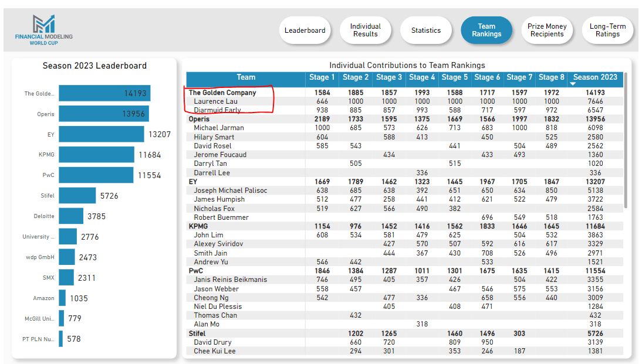Sort table by Team column header

246,77
